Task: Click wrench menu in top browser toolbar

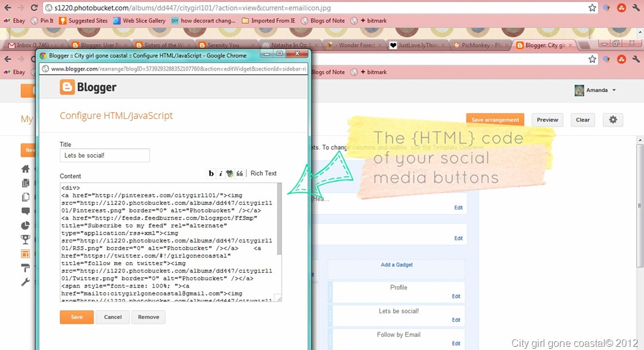Action: (636, 8)
